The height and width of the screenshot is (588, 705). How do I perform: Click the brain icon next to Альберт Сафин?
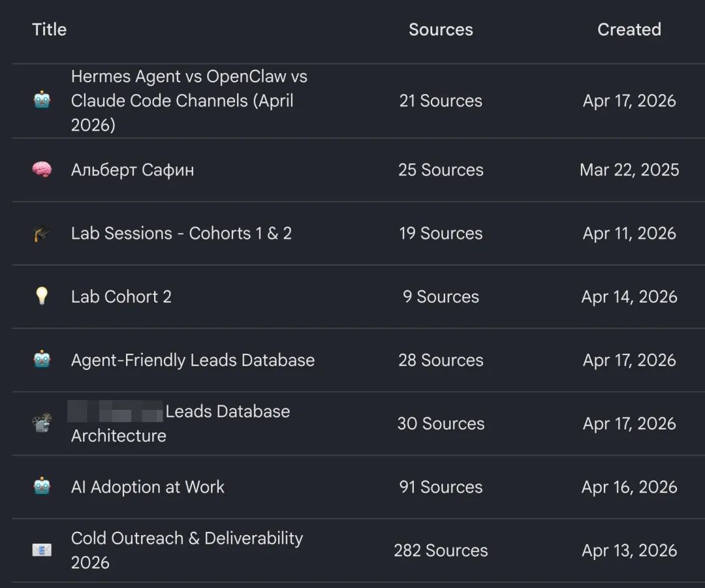tap(42, 170)
